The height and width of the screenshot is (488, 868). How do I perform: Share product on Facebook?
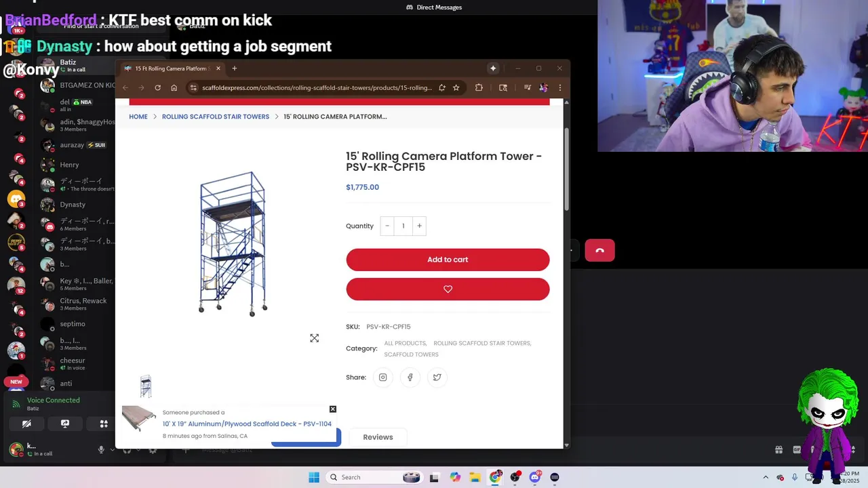coord(410,378)
